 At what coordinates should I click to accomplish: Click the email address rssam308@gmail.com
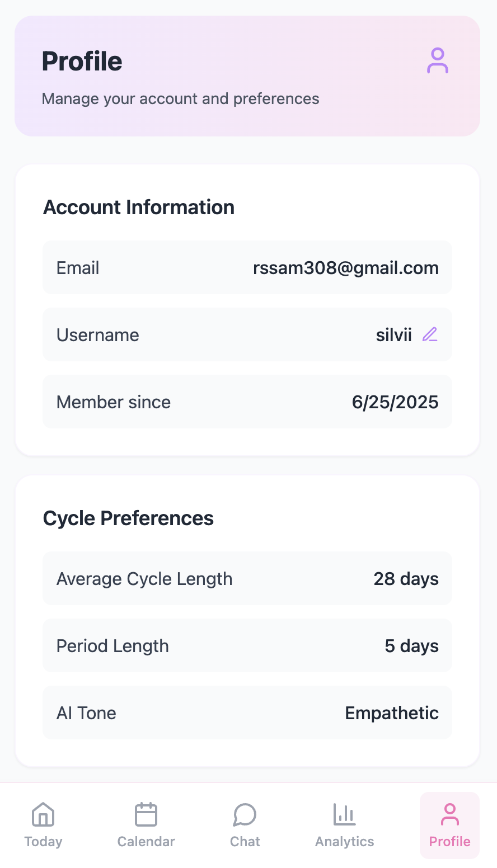(x=345, y=268)
